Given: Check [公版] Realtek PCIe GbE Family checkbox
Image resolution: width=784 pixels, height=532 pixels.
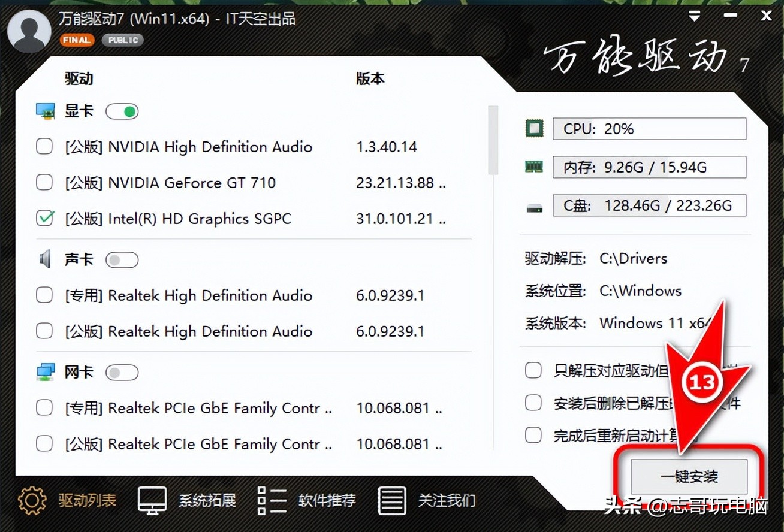Looking at the screenshot, I should pos(44,444).
